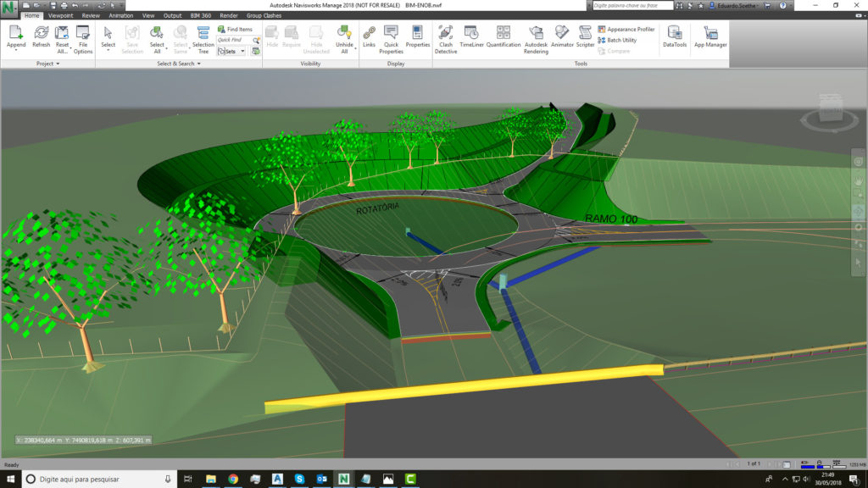Click the memory usage bar in status bar
Image resolution: width=868 pixels, height=488 pixels.
857,465
